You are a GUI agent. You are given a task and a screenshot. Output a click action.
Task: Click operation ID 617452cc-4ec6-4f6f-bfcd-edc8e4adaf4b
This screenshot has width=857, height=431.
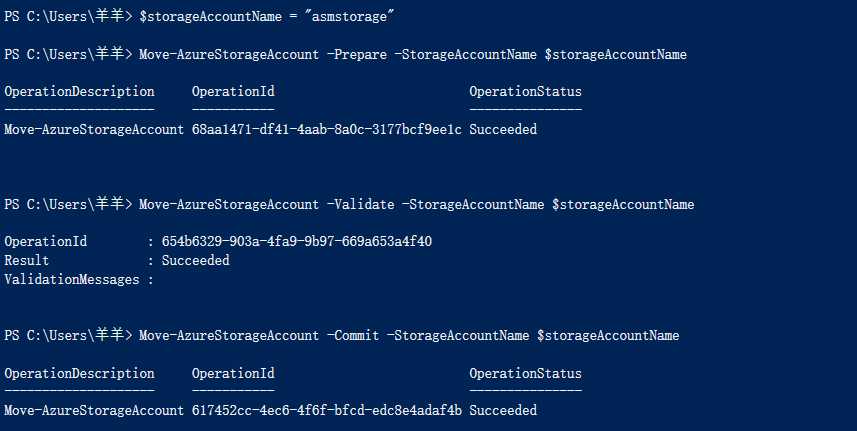326,410
